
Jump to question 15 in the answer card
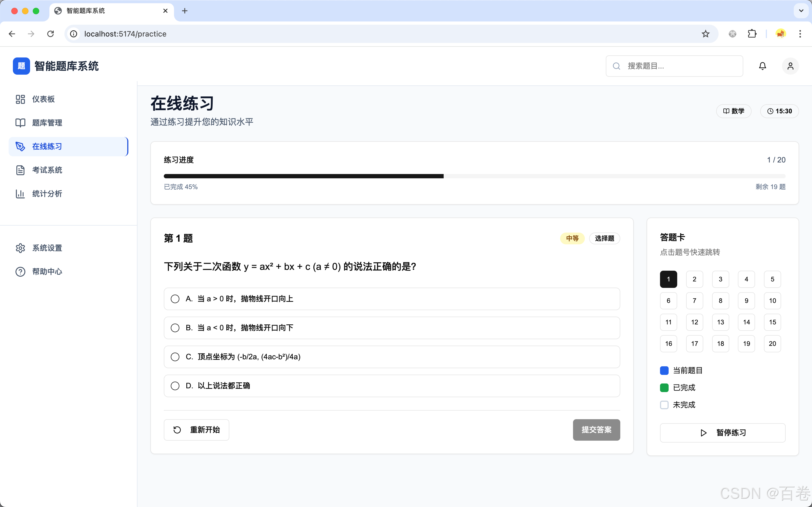point(772,322)
